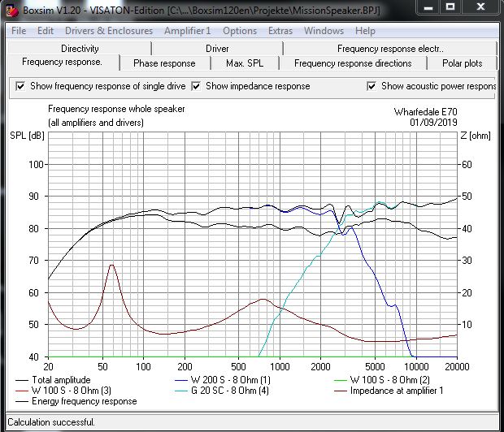The image size is (504, 432).
Task: Switch to the Driver tab
Action: [x=217, y=49]
